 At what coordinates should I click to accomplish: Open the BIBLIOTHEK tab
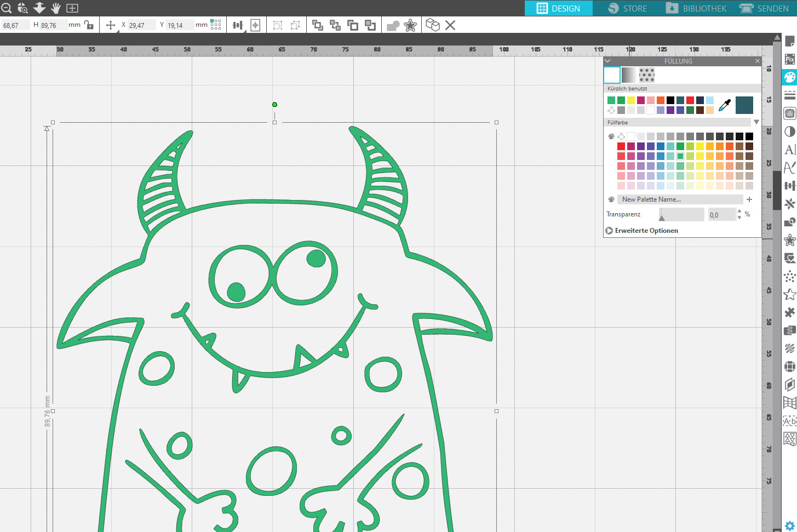(x=696, y=8)
